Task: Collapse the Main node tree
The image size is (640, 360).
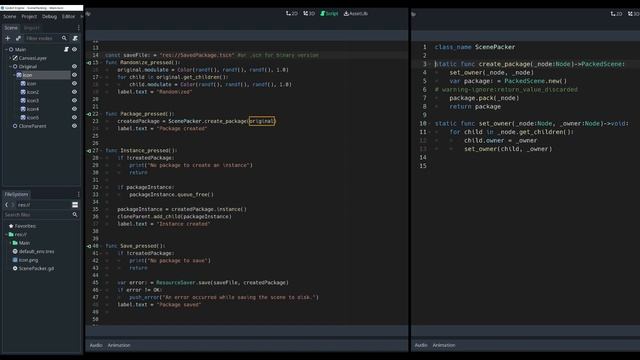Action: pyautogui.click(x=6, y=49)
